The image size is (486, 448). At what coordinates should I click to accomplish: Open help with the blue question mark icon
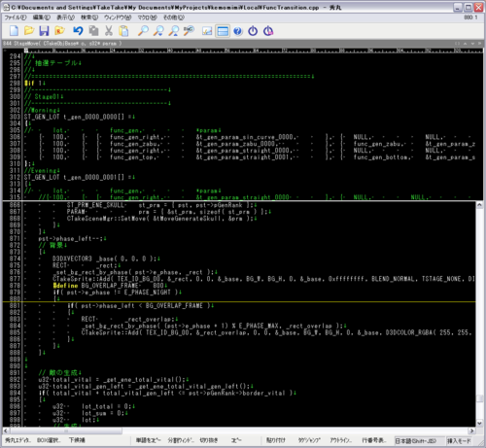pos(238,31)
